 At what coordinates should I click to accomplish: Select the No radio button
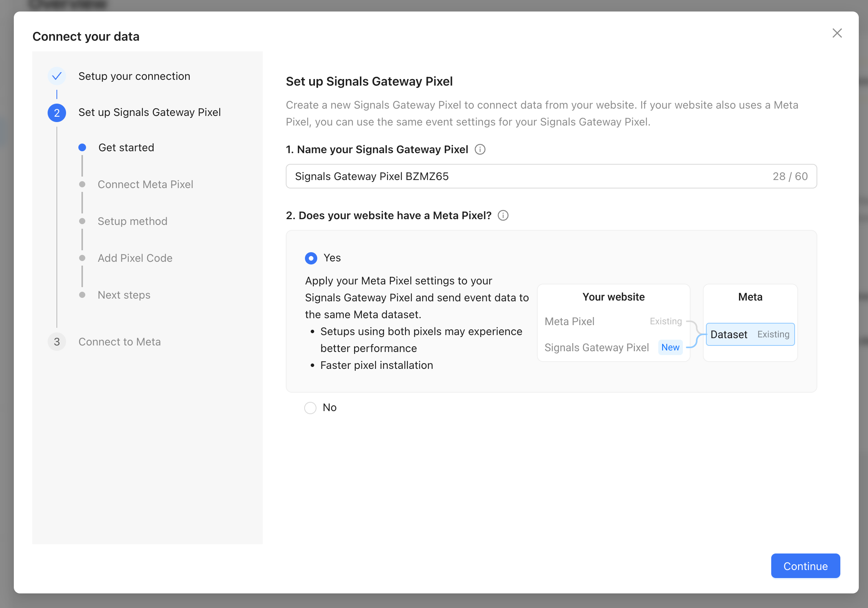[x=310, y=408]
